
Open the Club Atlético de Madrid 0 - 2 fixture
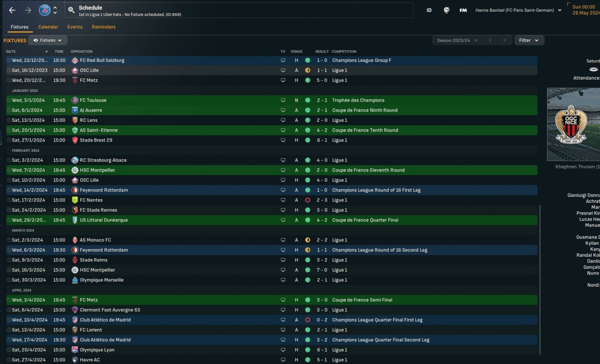coord(272,320)
